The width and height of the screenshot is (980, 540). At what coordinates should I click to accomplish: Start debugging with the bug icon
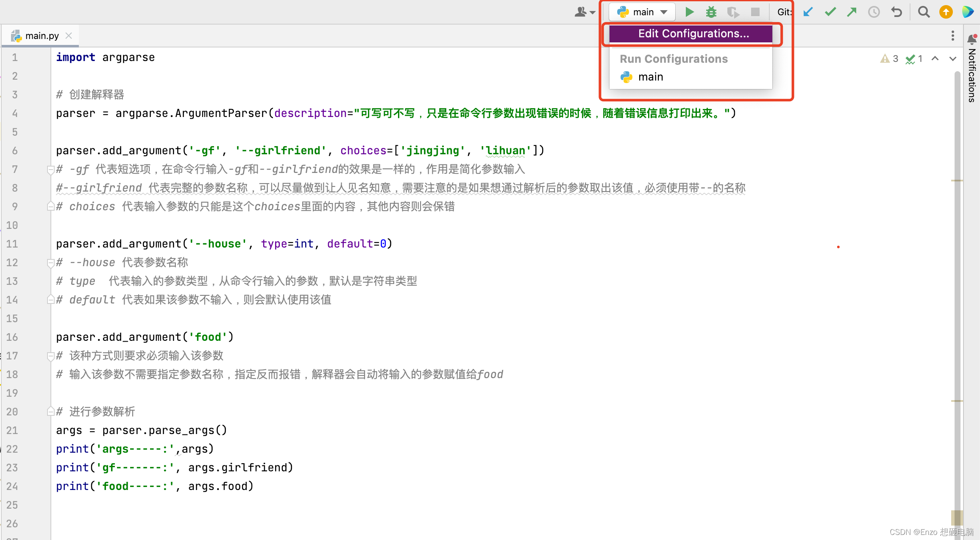pos(711,12)
